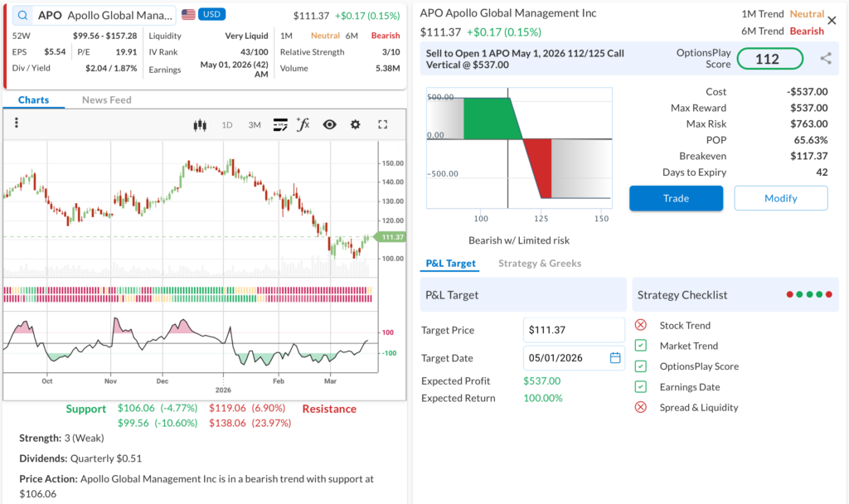Image resolution: width=849 pixels, height=504 pixels.
Task: Select the candlestick chart type icon
Action: pyautogui.click(x=199, y=125)
